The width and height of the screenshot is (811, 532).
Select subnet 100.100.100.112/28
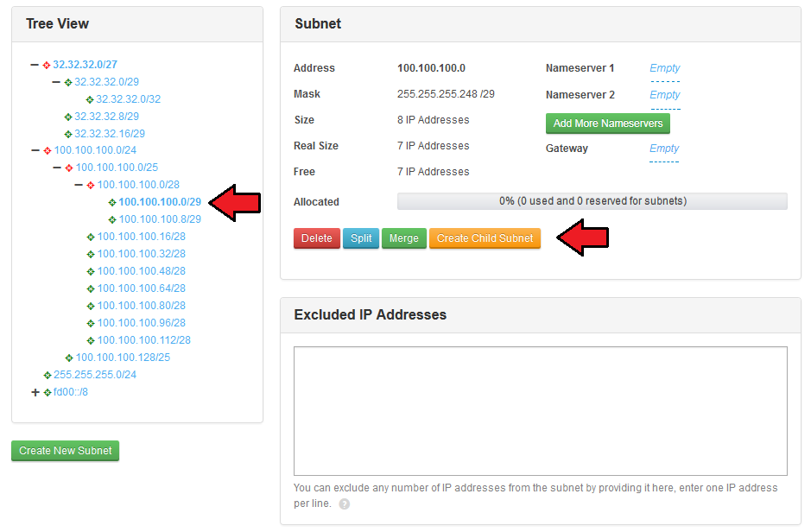click(x=143, y=340)
